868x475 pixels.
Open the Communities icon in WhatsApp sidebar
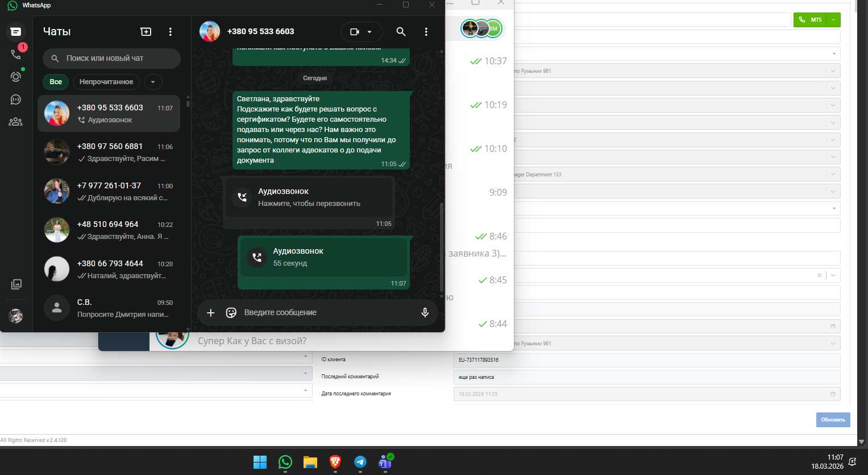pyautogui.click(x=16, y=122)
